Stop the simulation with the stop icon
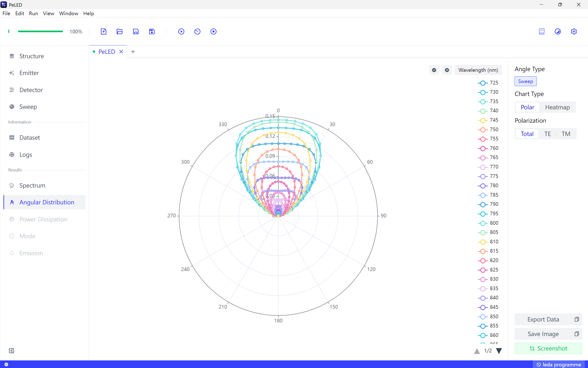The image size is (588, 368). tap(213, 31)
